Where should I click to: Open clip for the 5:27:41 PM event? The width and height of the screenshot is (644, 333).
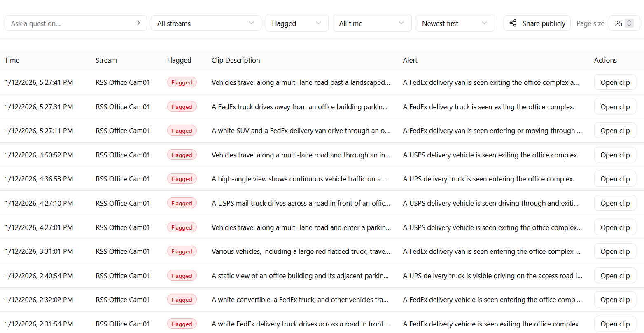615,82
